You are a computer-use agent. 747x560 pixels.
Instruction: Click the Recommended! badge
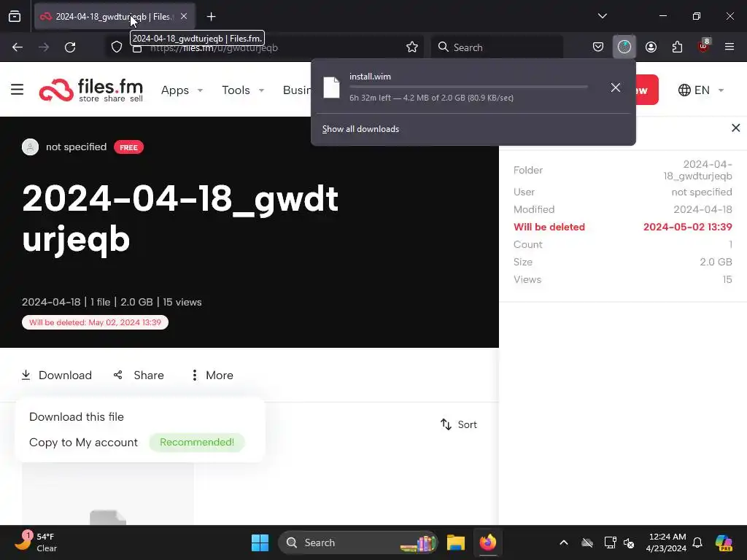point(197,442)
